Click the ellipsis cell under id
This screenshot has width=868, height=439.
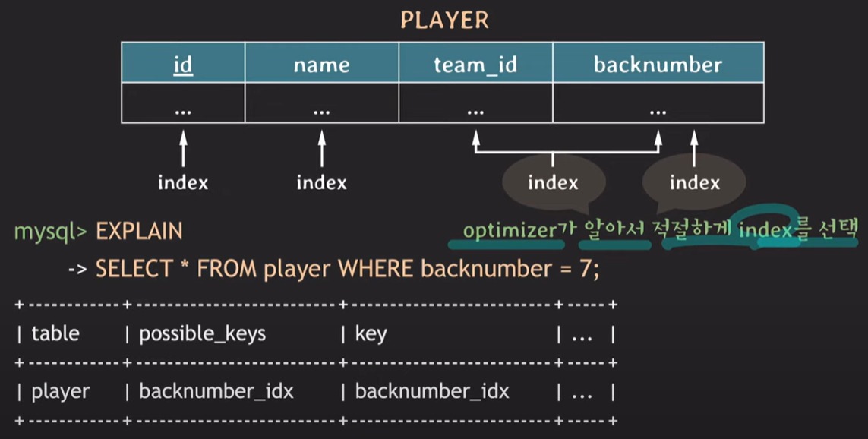point(183,103)
